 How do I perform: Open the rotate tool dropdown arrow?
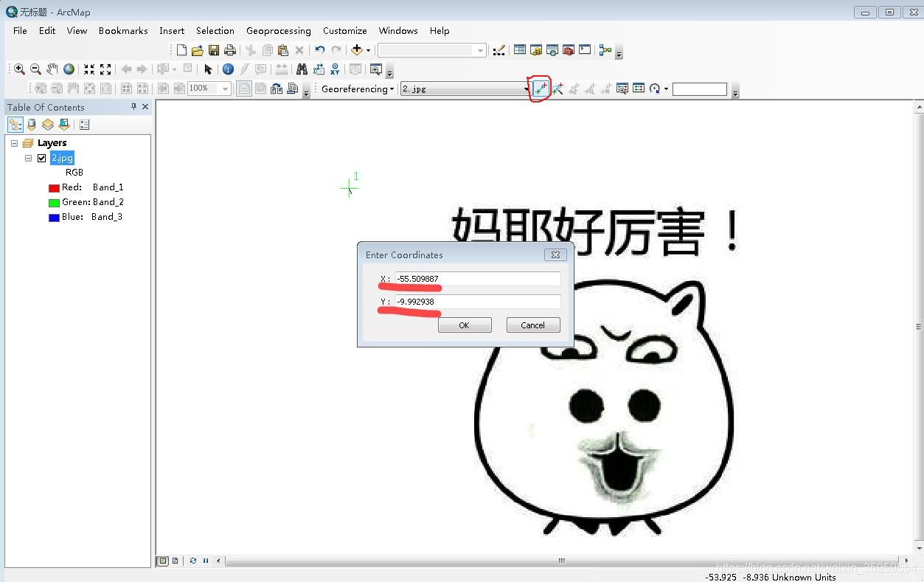[x=666, y=89]
